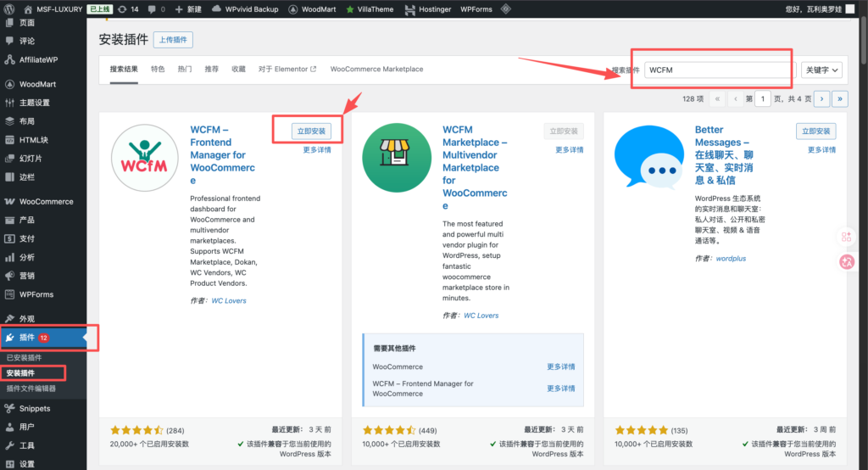Open WCFM – Frontend Manager title link
Screen dimensions: 868x470
click(x=223, y=154)
